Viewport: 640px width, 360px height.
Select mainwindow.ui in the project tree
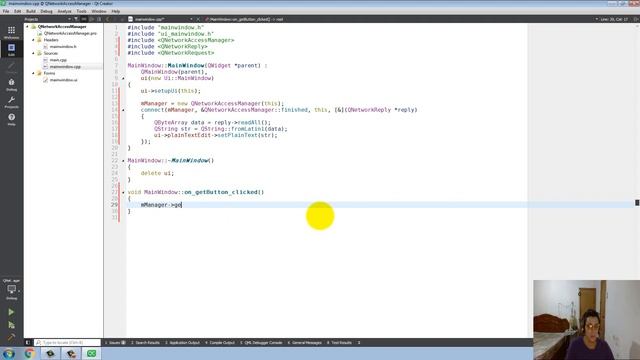pos(63,80)
